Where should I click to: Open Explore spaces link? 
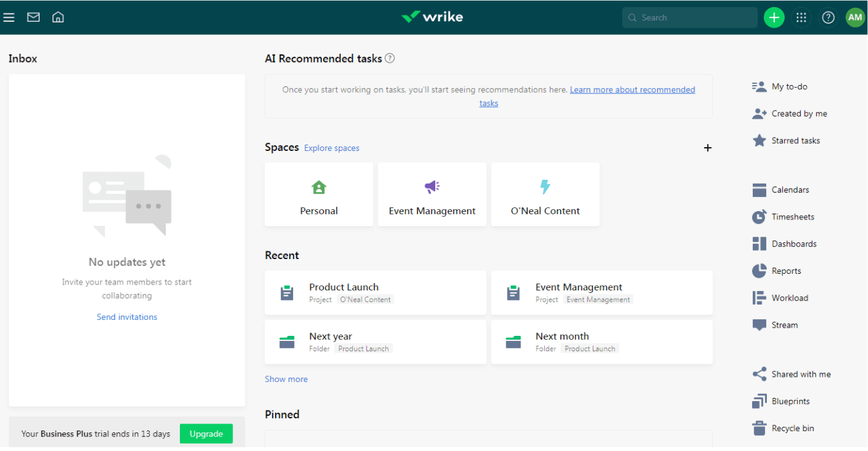332,148
